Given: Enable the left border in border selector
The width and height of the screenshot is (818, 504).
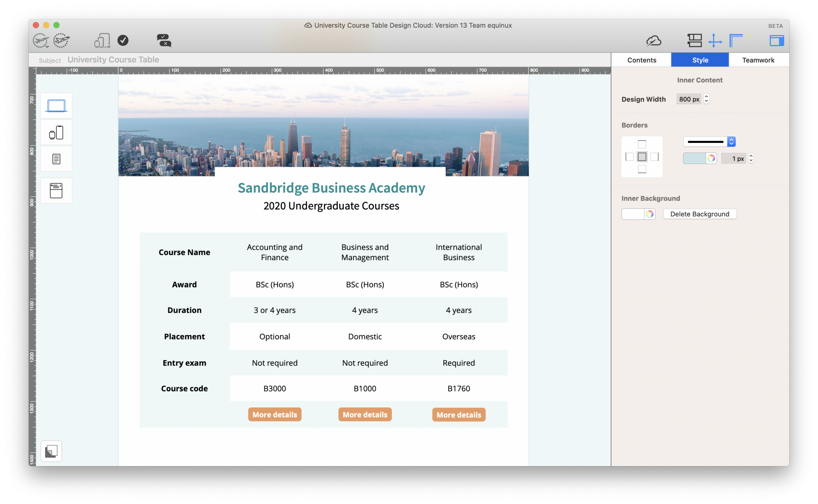Looking at the screenshot, I should [x=629, y=157].
